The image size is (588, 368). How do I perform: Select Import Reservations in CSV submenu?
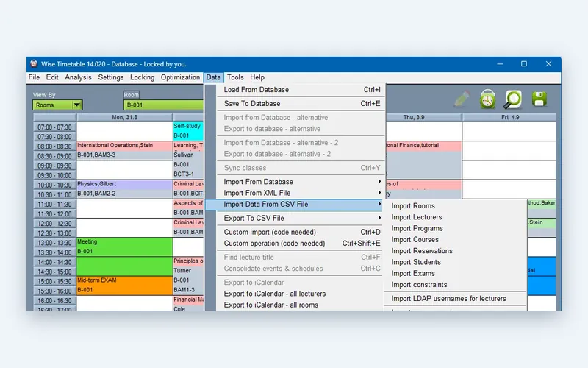pos(456,251)
